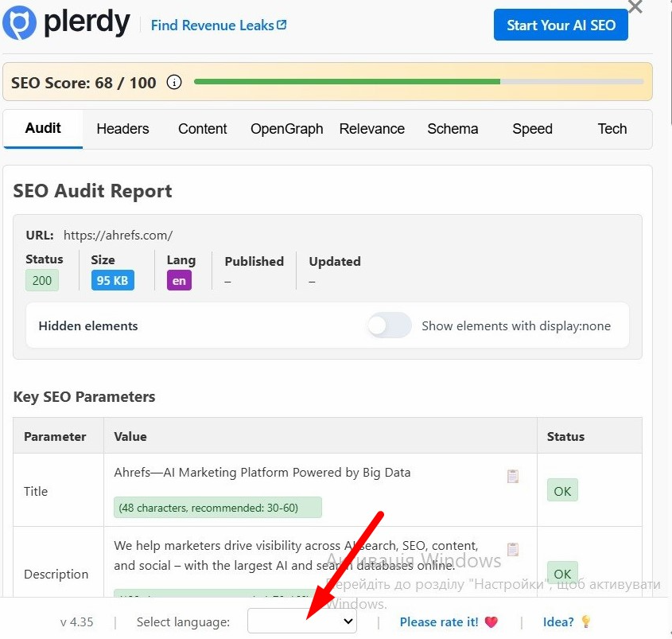Click the Plerdy logo icon
Viewport: 672px width, 639px height.
click(x=18, y=23)
